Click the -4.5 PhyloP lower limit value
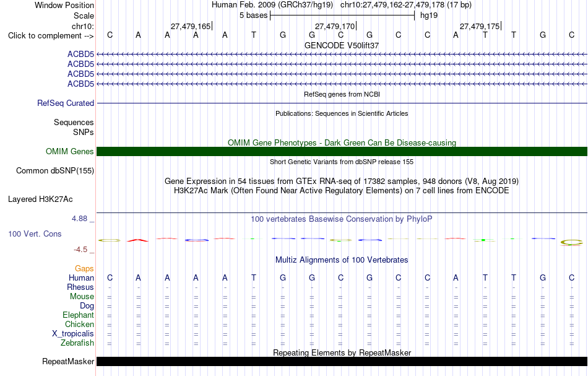588x376 pixels. 80,250
